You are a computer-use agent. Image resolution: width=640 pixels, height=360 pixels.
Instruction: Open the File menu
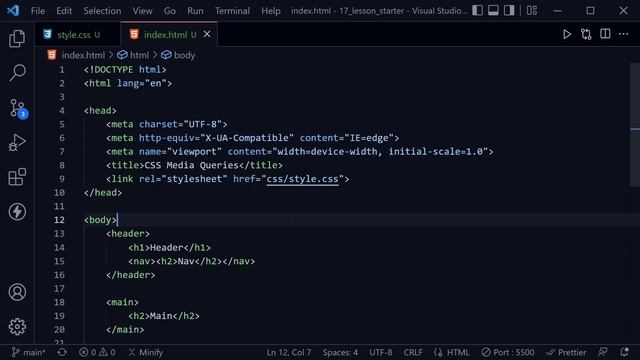click(x=38, y=11)
